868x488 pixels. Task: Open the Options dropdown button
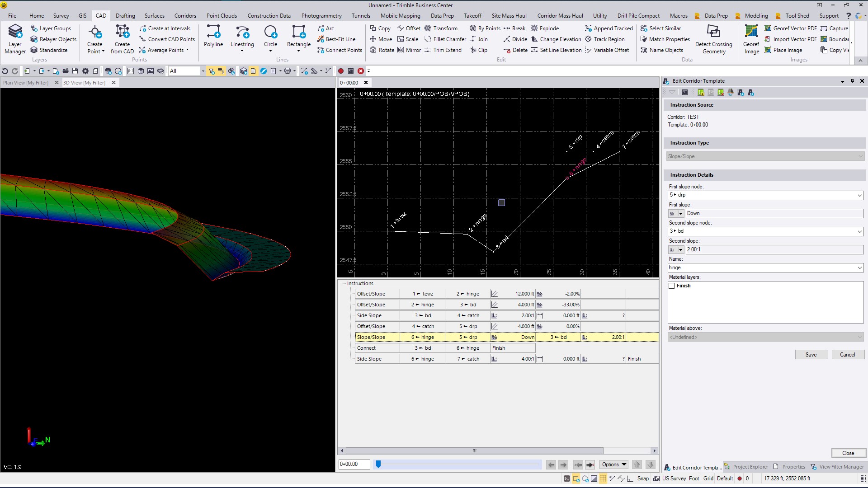point(614,465)
